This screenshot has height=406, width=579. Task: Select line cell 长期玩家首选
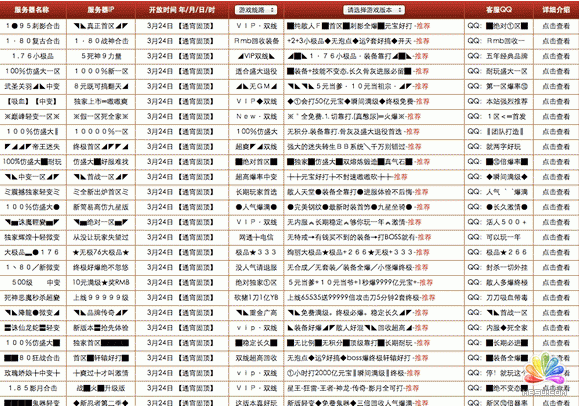(256, 192)
